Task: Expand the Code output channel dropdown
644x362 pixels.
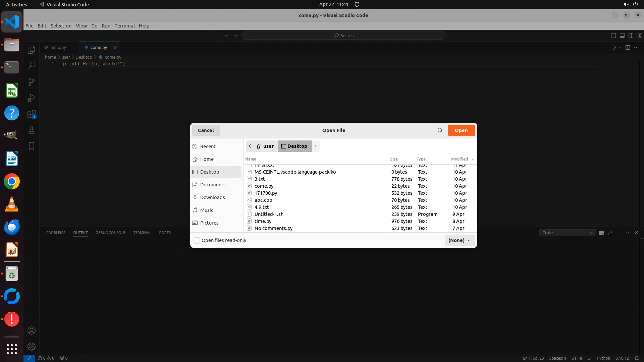Action: tap(567, 233)
